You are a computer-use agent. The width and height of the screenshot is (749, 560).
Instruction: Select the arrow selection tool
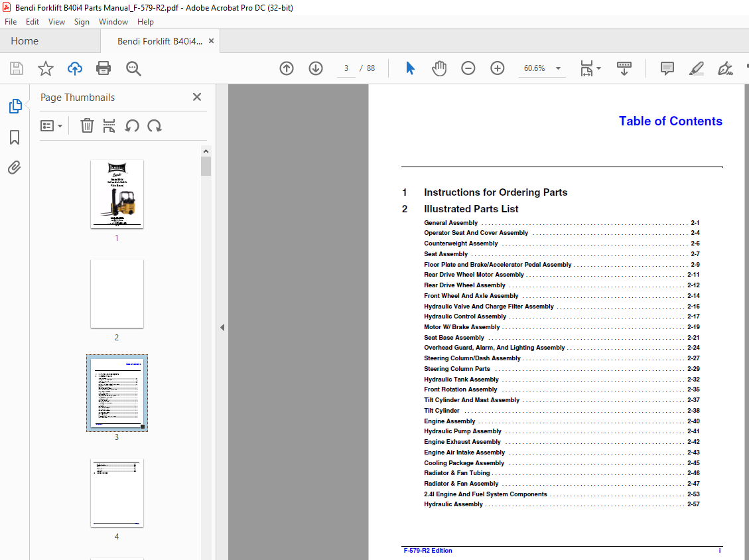pyautogui.click(x=411, y=68)
